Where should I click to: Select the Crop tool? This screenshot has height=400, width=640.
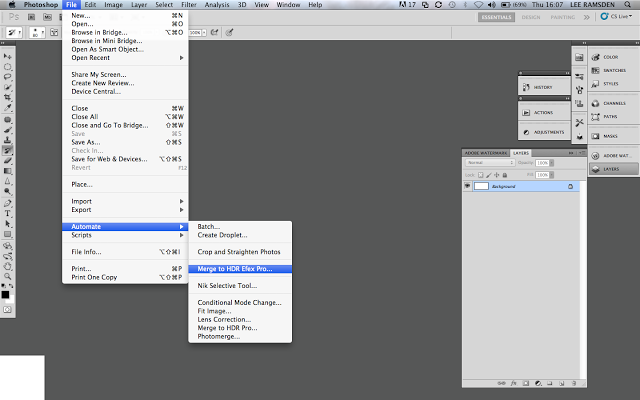(7, 97)
